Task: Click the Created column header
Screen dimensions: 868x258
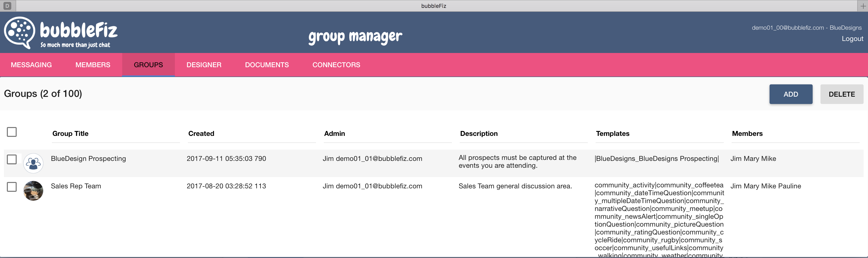Action: point(201,134)
